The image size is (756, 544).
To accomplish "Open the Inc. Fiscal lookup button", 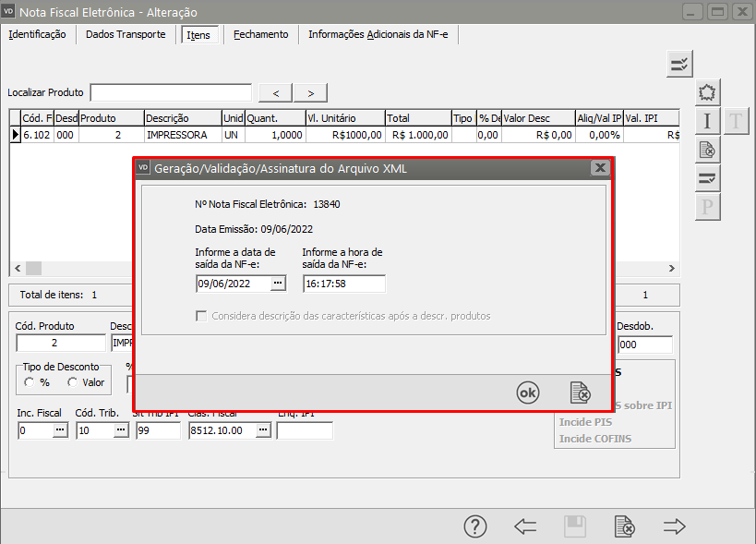I will click(x=60, y=430).
